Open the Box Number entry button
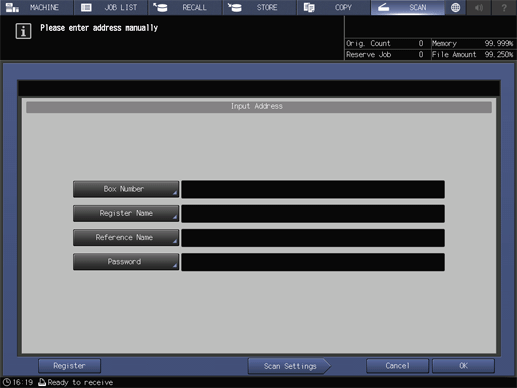Screen dimensions: 517x388 pyautogui.click(x=126, y=189)
